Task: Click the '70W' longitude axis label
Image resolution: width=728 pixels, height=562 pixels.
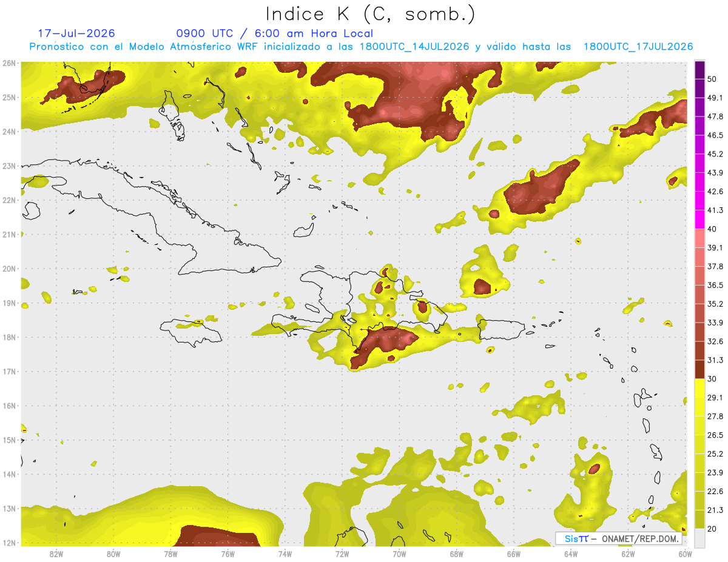Action: pos(399,554)
